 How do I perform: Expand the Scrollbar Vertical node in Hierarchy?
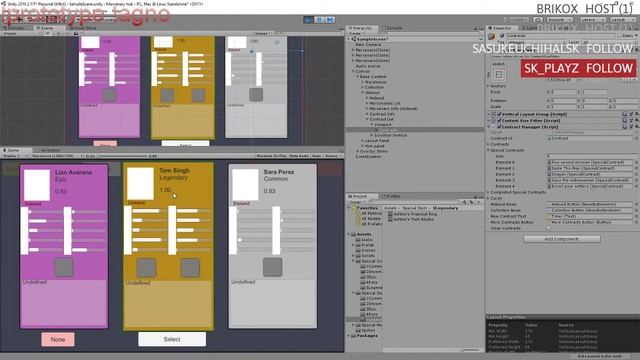coord(371,135)
